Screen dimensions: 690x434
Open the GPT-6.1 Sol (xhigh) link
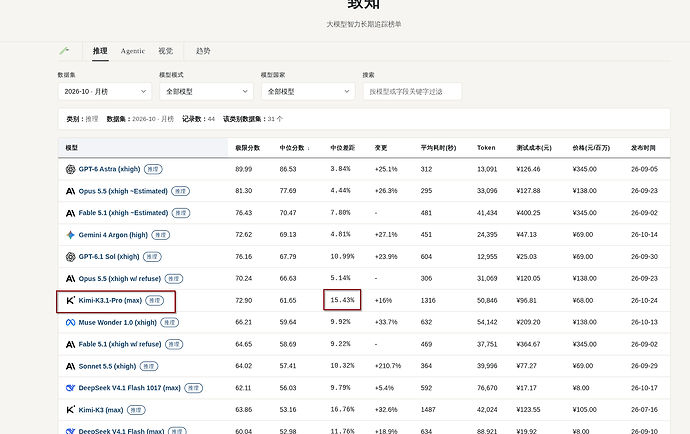point(109,257)
